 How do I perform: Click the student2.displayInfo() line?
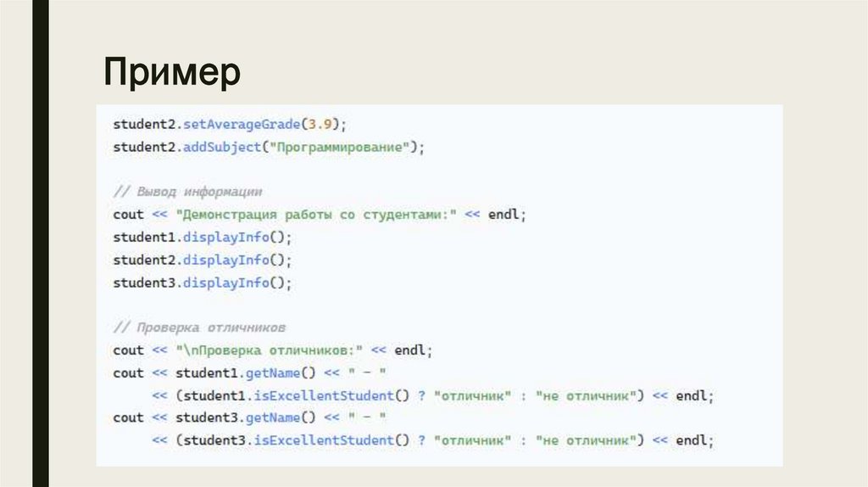tap(202, 260)
